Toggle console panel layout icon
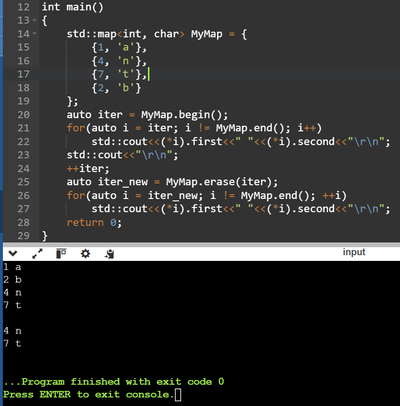 61,254
